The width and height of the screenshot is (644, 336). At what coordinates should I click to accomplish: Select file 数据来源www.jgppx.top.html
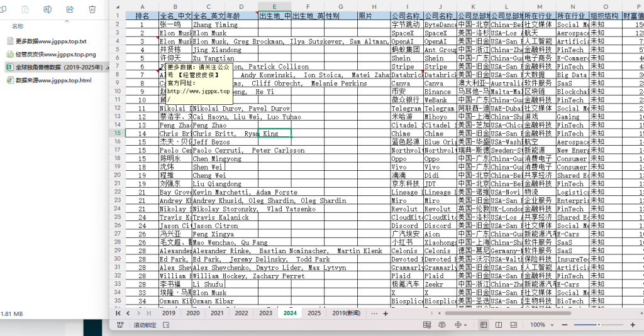point(49,80)
